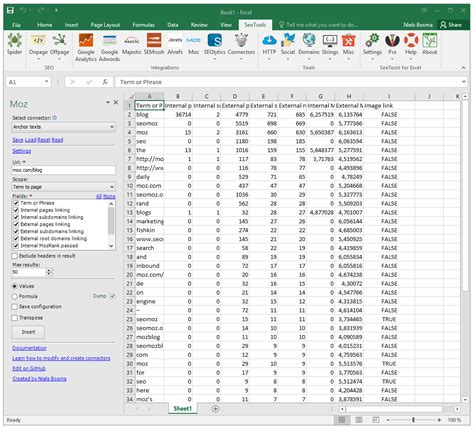Select the Sheet1 tab
Screen dimensions: 474x428
point(183,409)
